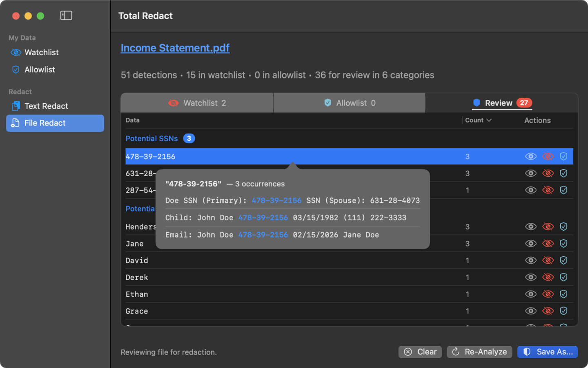This screenshot has height=368, width=588.
Task: Select the 478-39-2156 row
Action: point(349,157)
